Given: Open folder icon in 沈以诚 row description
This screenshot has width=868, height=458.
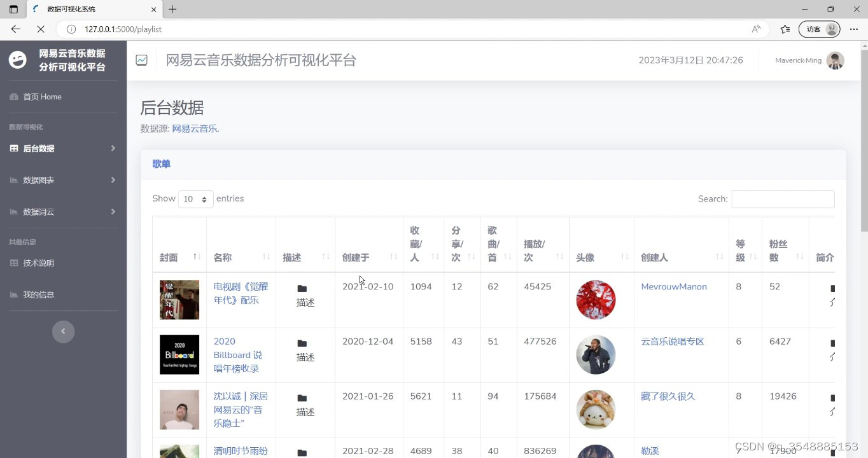Looking at the screenshot, I should pos(302,398).
